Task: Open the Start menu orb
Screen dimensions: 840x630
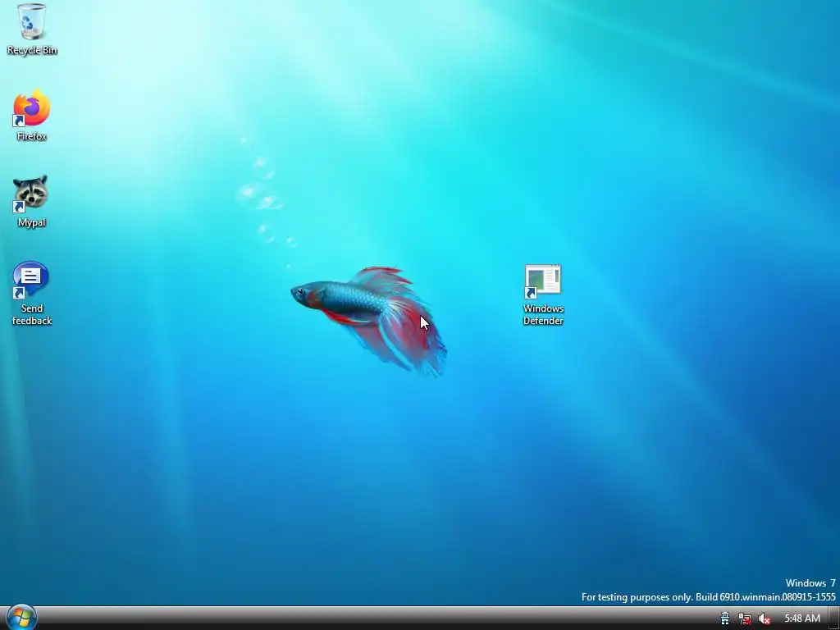Action: pos(22,618)
